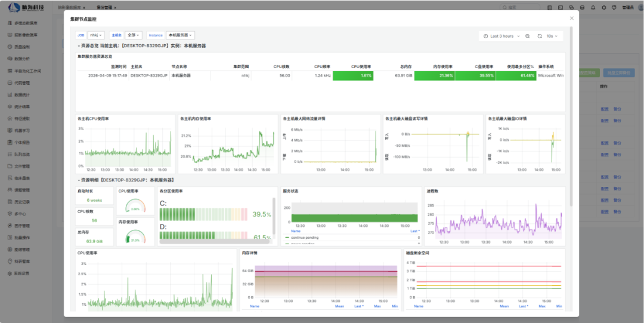Open 脑影像数据库 in the left sidebar
The image size is (644, 323).
[24, 35]
